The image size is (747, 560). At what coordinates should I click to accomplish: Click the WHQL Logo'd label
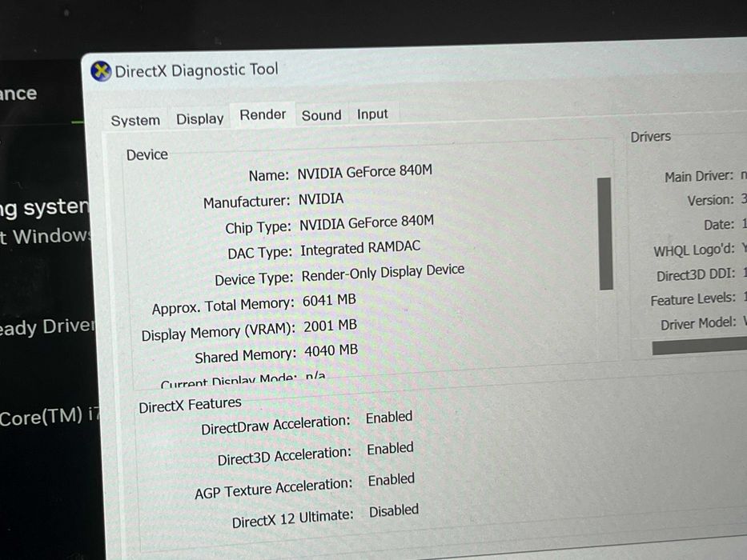click(x=694, y=250)
